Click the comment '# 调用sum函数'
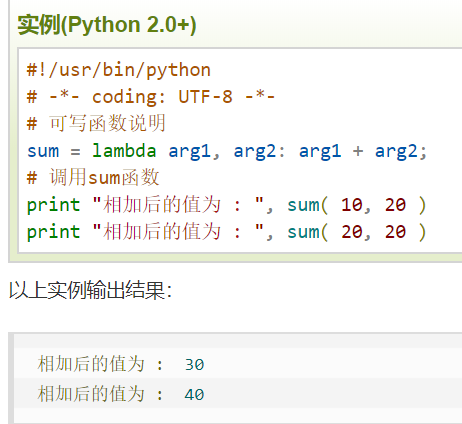Screen dimensions: 462x424 pyautogui.click(x=93, y=177)
